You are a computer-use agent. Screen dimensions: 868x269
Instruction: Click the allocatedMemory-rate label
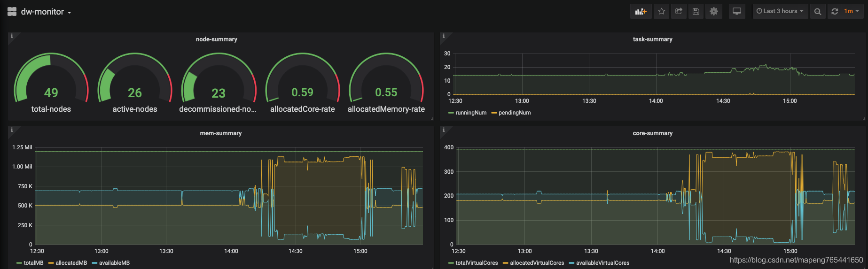386,109
